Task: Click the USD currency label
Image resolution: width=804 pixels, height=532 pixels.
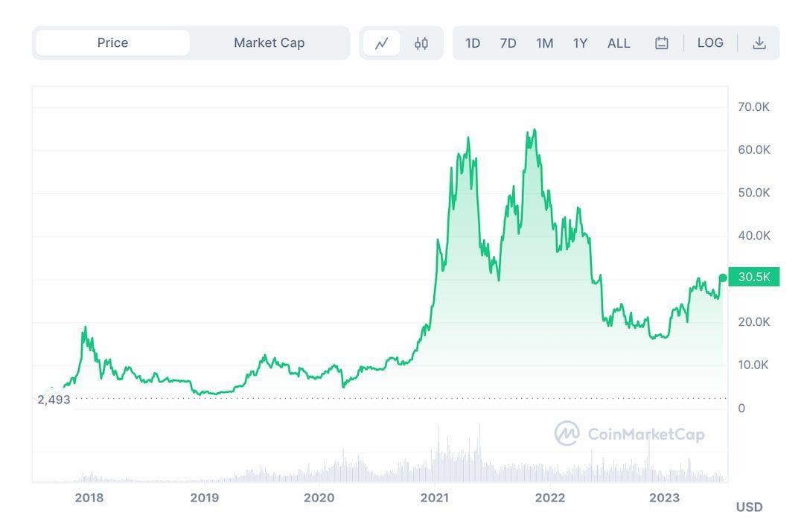Action: pos(749,507)
